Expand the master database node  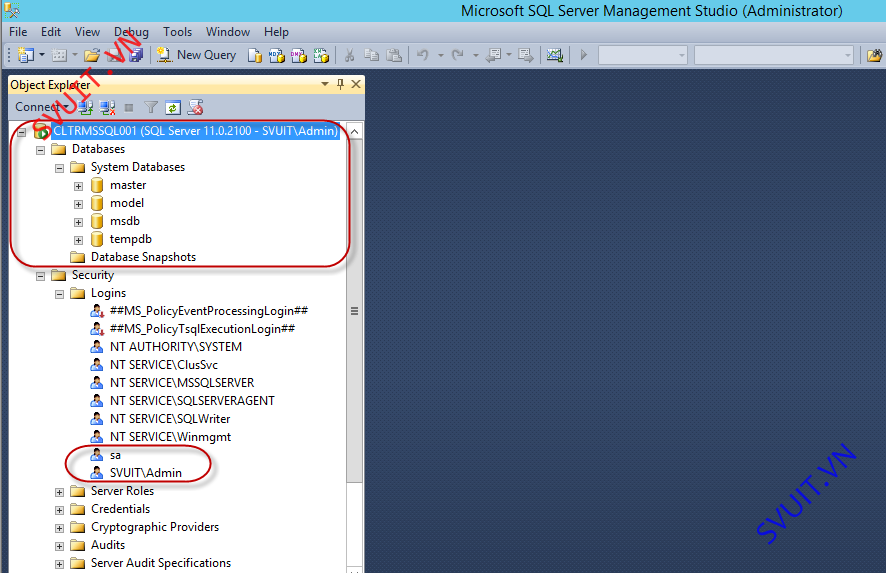pos(79,186)
